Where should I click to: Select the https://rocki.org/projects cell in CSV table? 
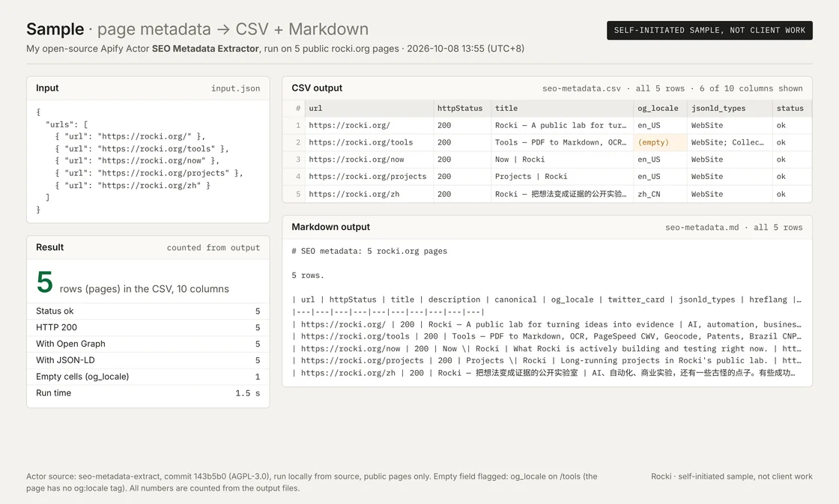point(369,177)
